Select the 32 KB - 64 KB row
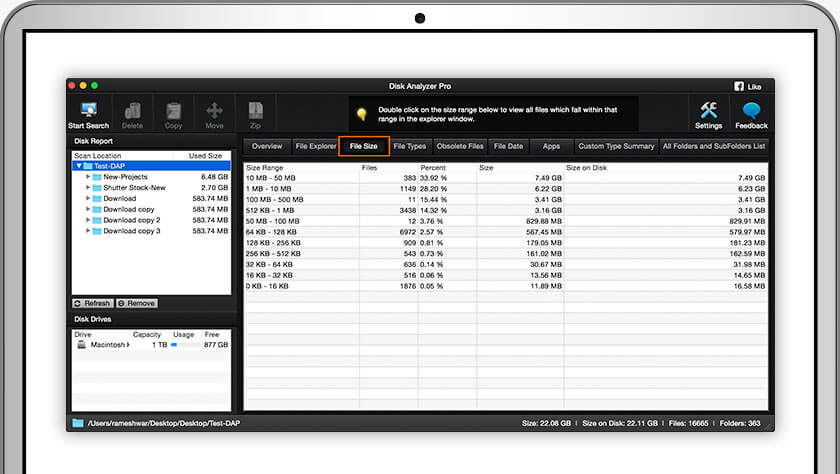 [x=506, y=265]
